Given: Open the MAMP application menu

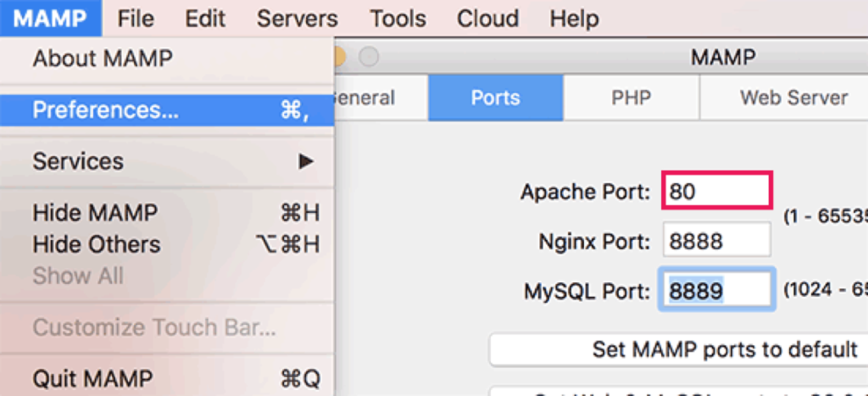Looking at the screenshot, I should (x=50, y=19).
